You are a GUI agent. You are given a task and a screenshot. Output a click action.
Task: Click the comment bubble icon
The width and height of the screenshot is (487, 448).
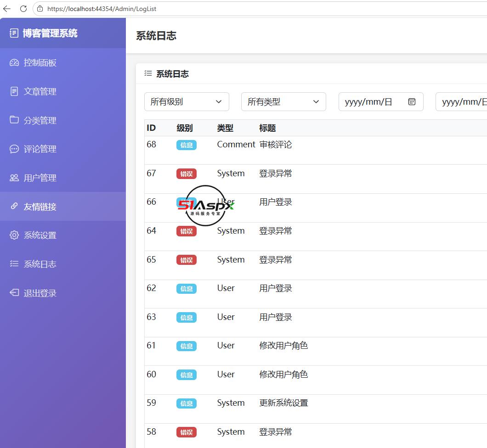[x=14, y=149]
